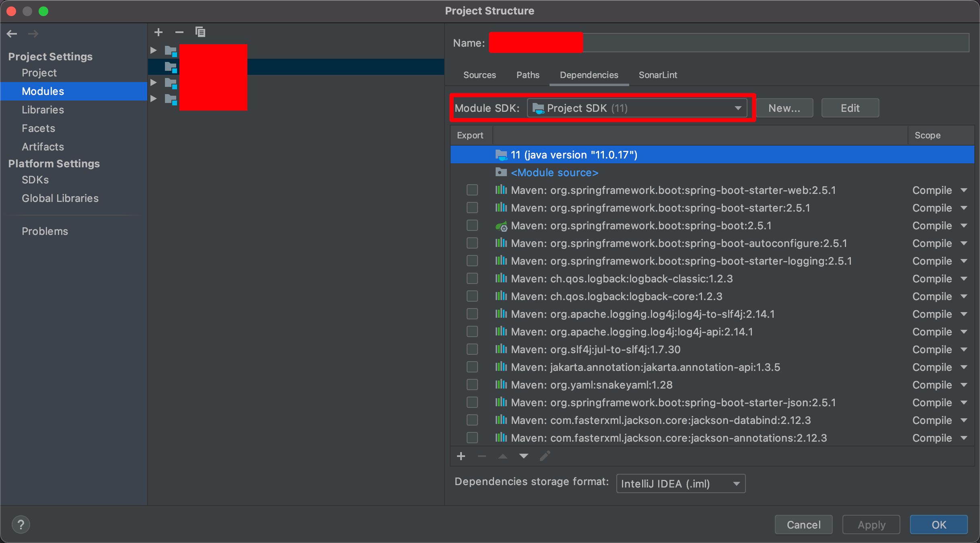980x543 pixels.
Task: Open the SonarLint tab
Action: [x=658, y=75]
